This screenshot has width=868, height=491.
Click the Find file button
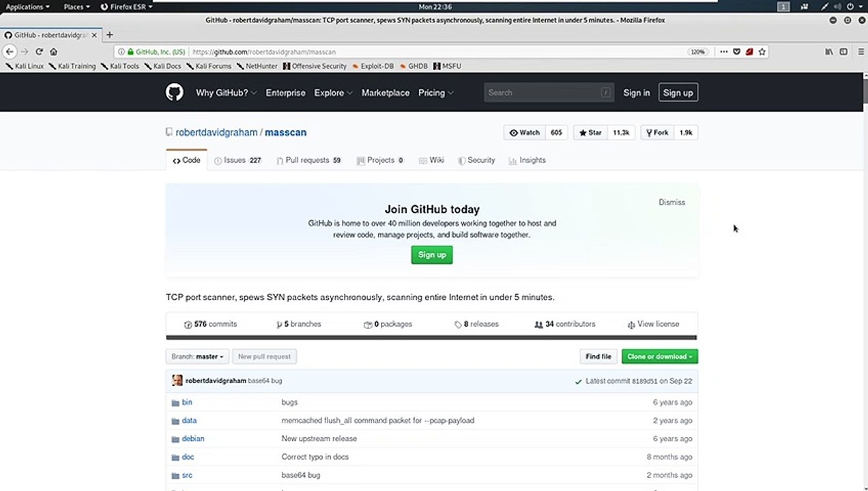[x=598, y=357]
